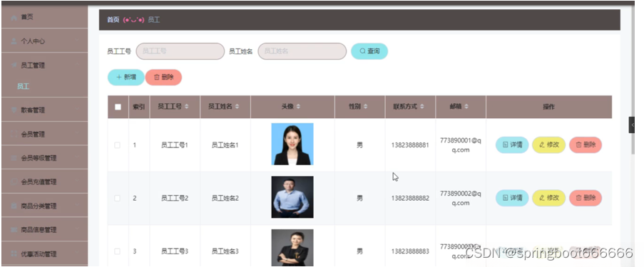Toggle the select-all checkbox in table header
The height and width of the screenshot is (267, 644).
(x=118, y=107)
